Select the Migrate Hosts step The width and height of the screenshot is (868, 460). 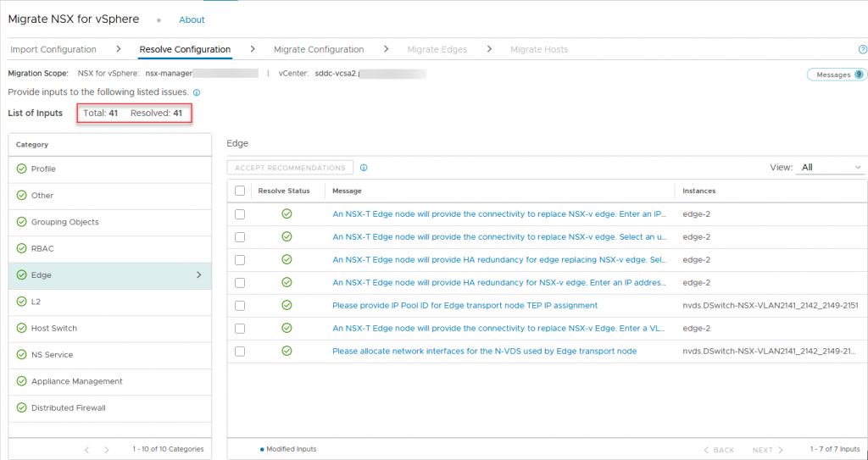pos(539,49)
